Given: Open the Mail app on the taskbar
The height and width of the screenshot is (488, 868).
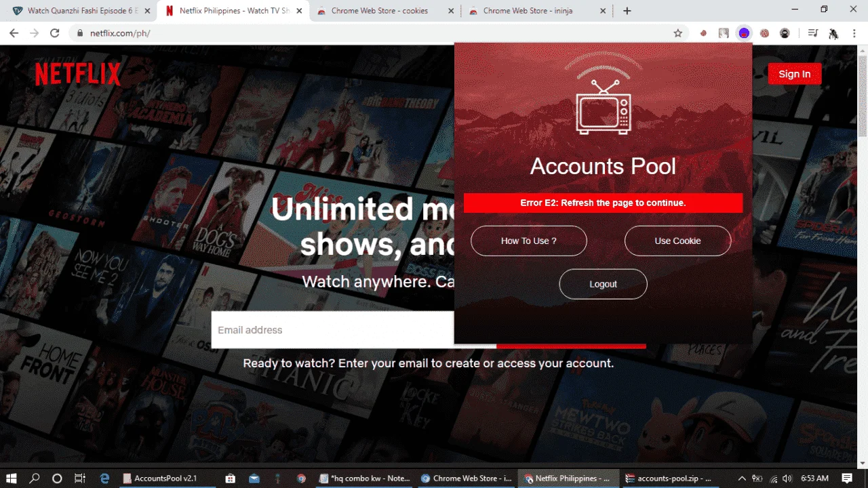Looking at the screenshot, I should 254,479.
